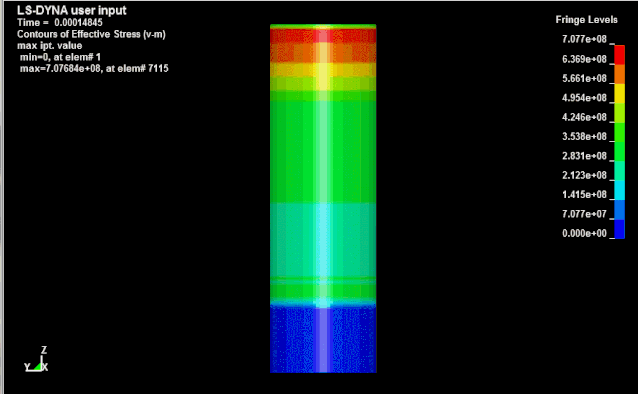
Task: Select the dark blue bottom fringe swatch
Action: click(619, 229)
